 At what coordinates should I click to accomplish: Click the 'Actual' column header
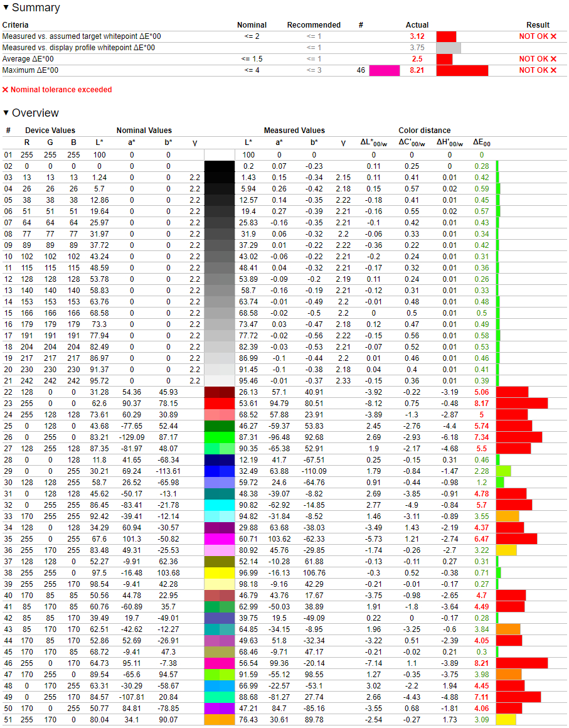pyautogui.click(x=417, y=25)
